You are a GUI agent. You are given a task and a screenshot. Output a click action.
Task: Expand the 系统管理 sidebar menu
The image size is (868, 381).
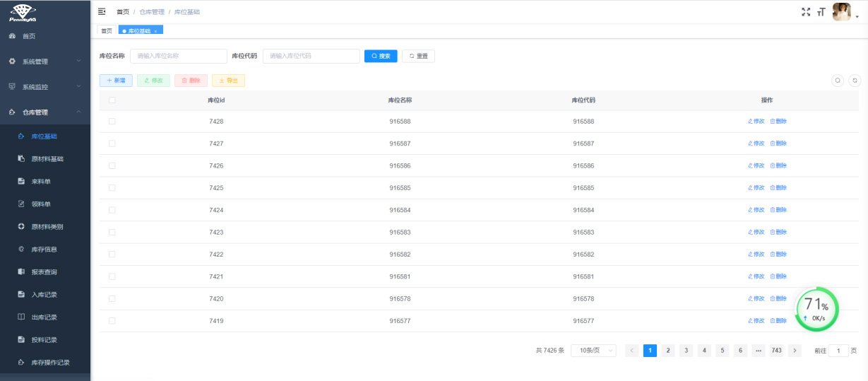point(45,61)
